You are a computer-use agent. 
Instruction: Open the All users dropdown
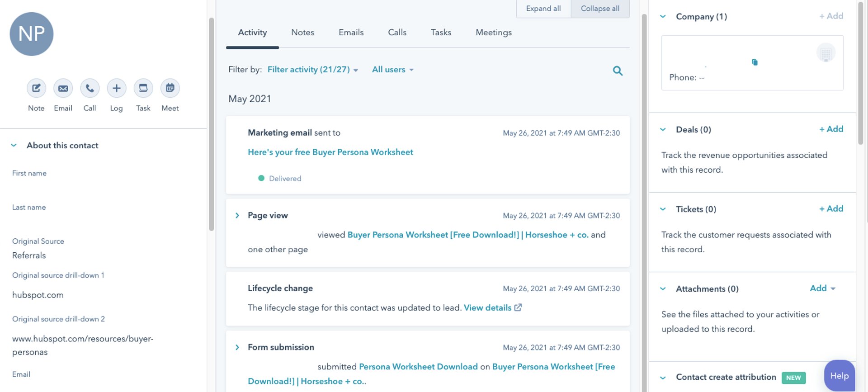point(392,70)
